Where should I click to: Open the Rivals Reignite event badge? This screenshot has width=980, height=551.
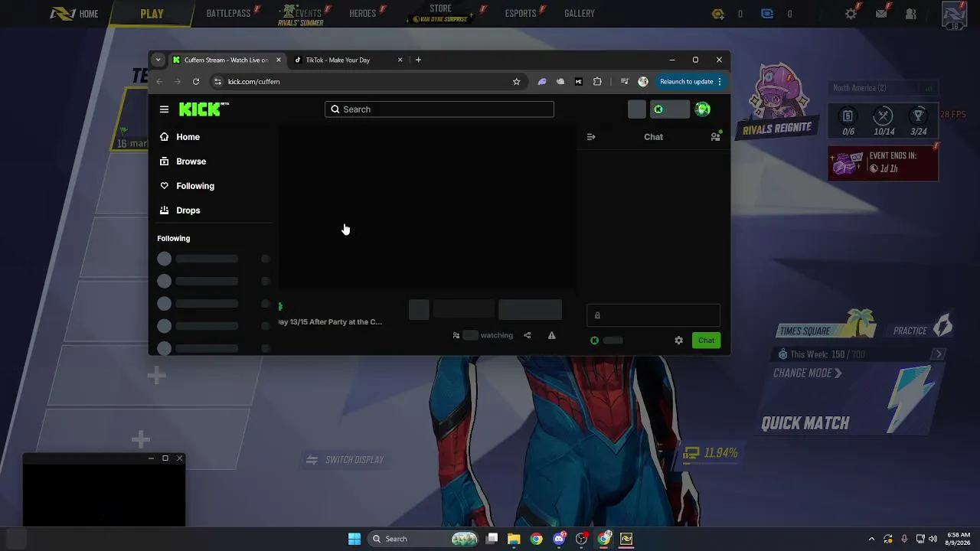coord(778,102)
